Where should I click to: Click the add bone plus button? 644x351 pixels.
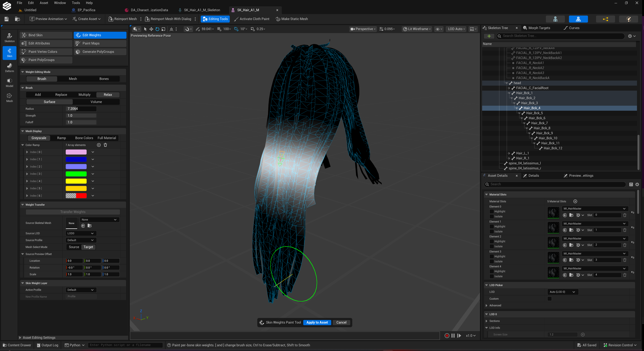pos(489,36)
